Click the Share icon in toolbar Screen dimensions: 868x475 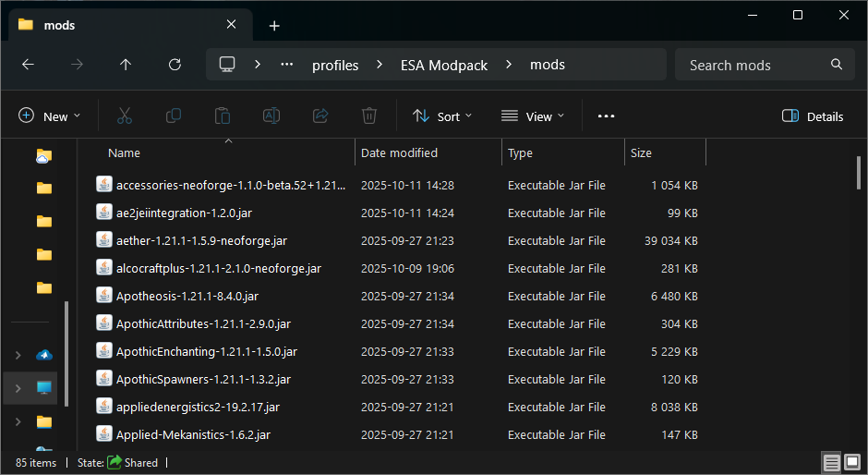point(320,116)
